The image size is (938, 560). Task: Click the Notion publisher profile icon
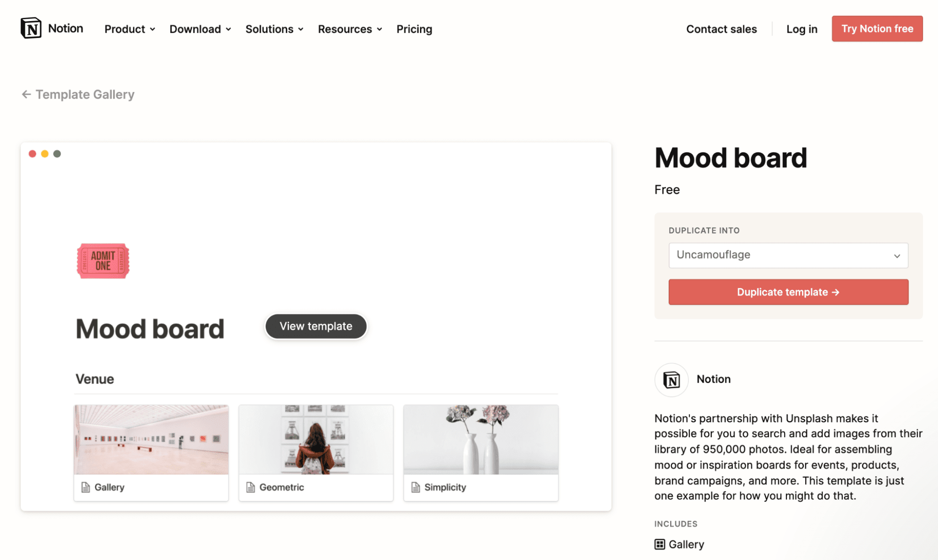(x=671, y=378)
